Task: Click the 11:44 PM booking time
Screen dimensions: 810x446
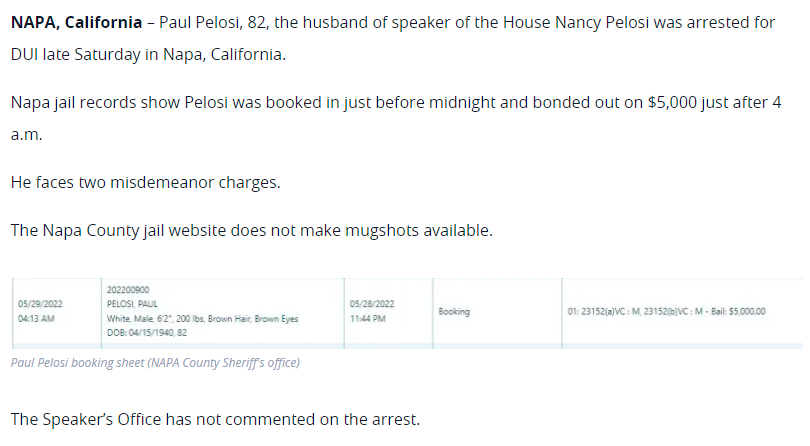Action: 368,319
